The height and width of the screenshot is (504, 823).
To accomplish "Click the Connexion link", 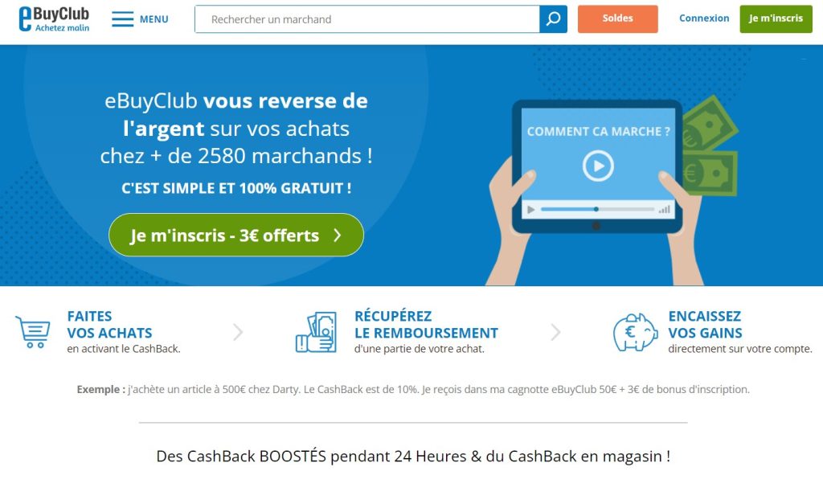I will point(704,18).
